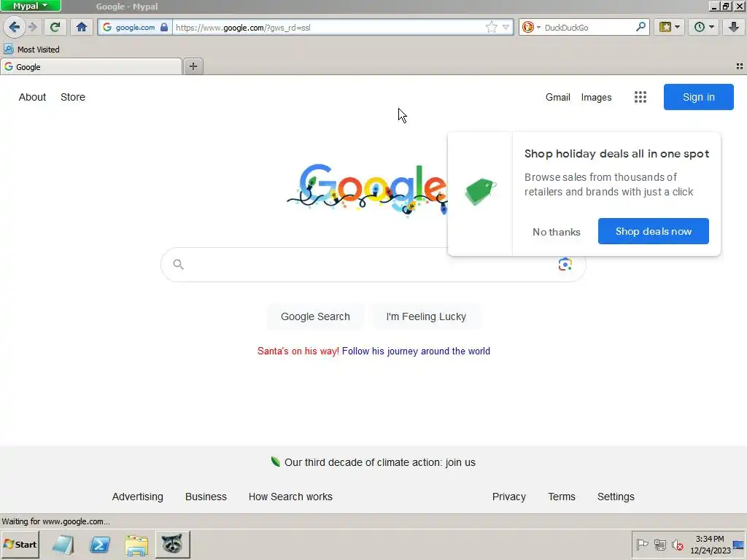Open the file explorer taskbar icon
747x560 pixels.
click(136, 545)
